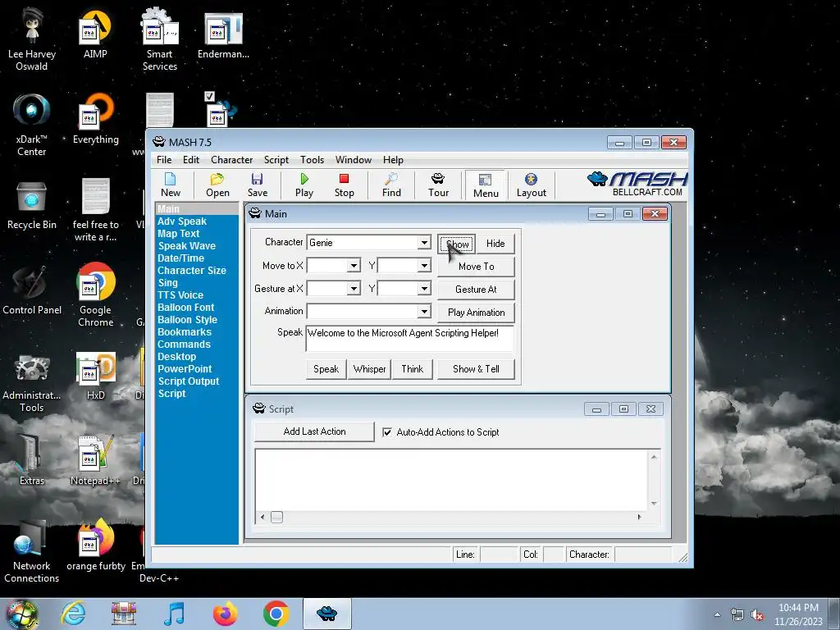840x630 pixels.
Task: Toggle the Menu toolbar button
Action: coord(486,185)
